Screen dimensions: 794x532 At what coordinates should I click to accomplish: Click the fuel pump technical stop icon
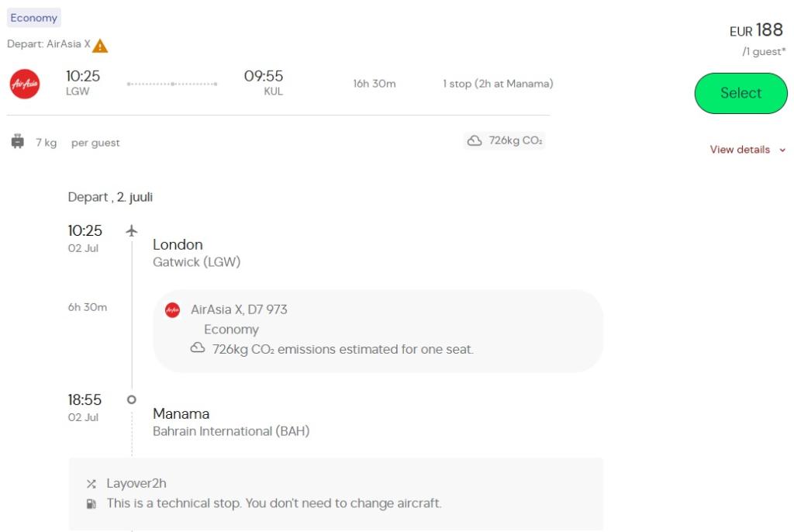pos(91,503)
